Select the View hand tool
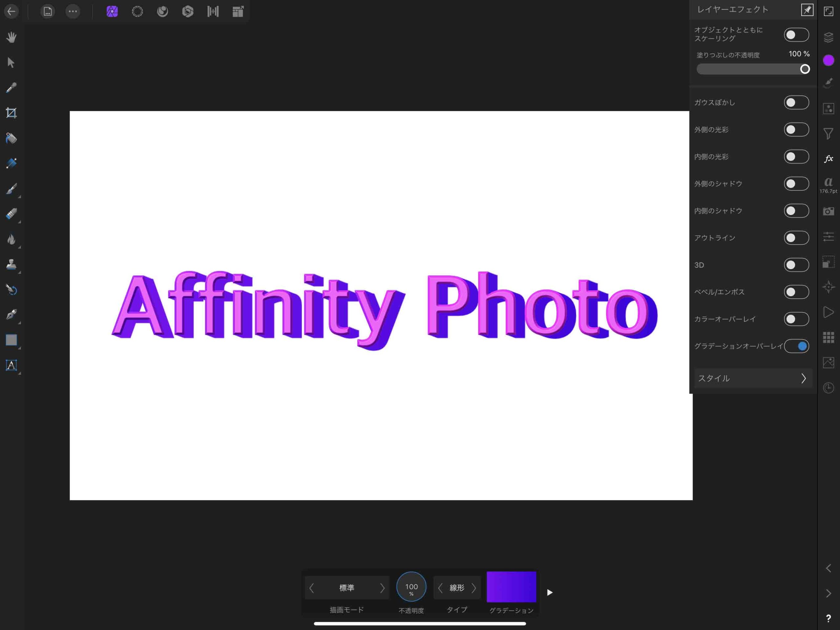The width and height of the screenshot is (840, 630). [11, 37]
